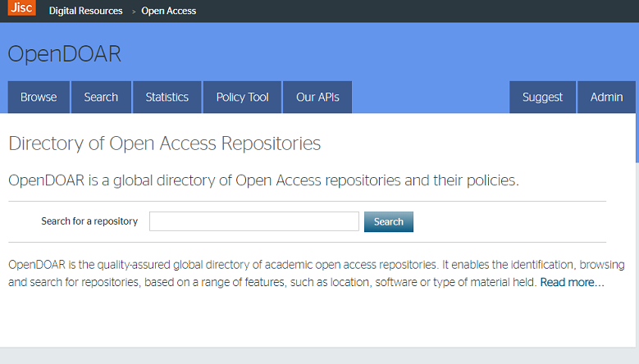
Task: Follow the Read more… link
Action: [573, 282]
